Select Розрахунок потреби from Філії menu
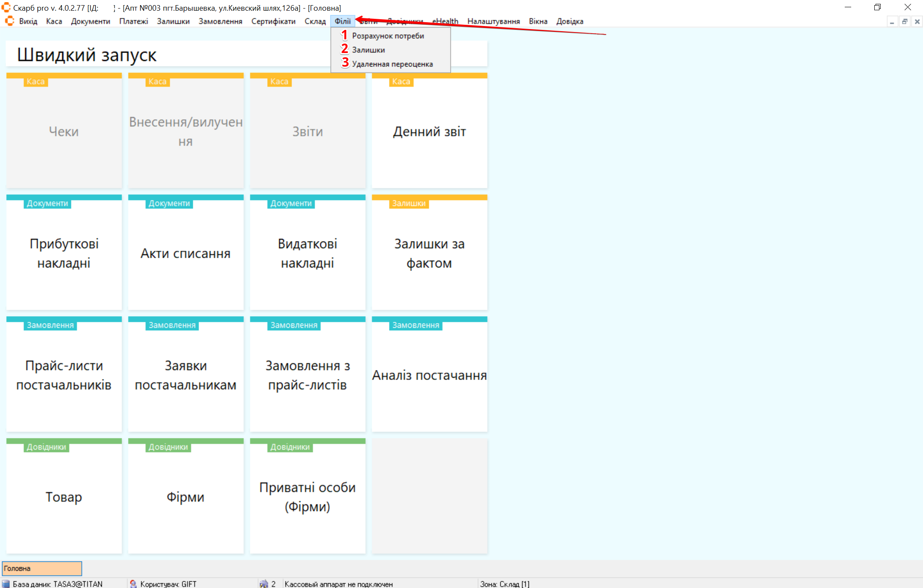Screen dimensions: 923x588 click(x=388, y=36)
